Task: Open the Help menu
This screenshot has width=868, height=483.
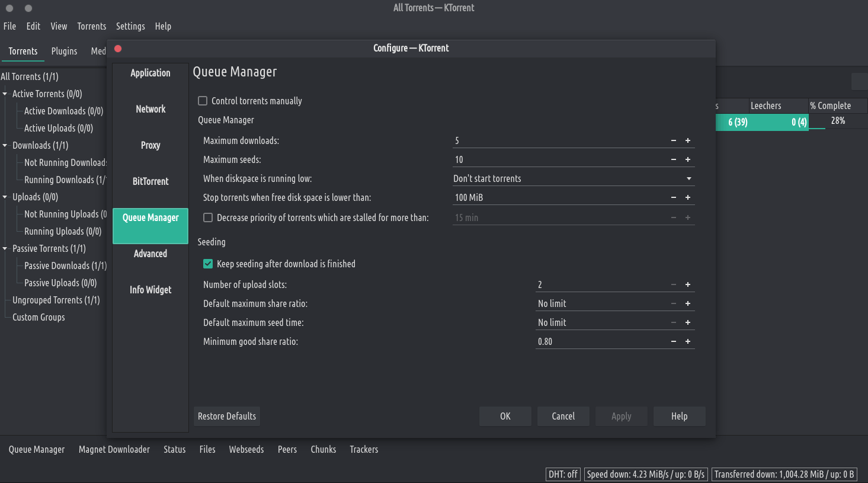Action: (x=163, y=26)
